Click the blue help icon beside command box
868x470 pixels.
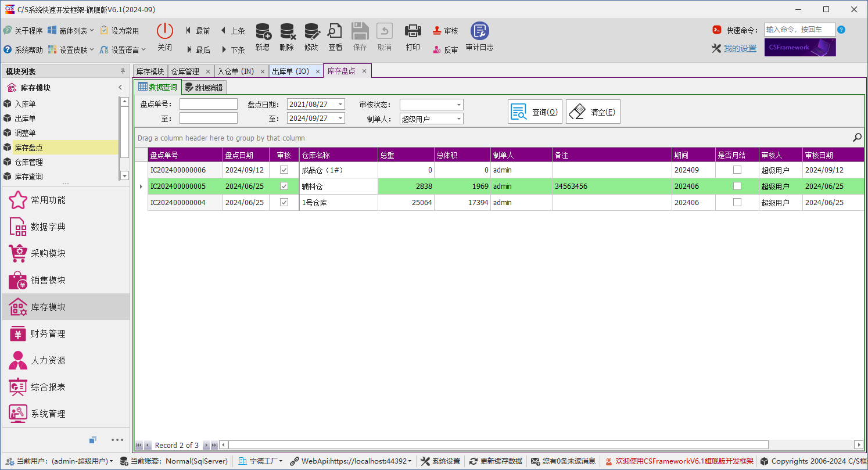(841, 30)
